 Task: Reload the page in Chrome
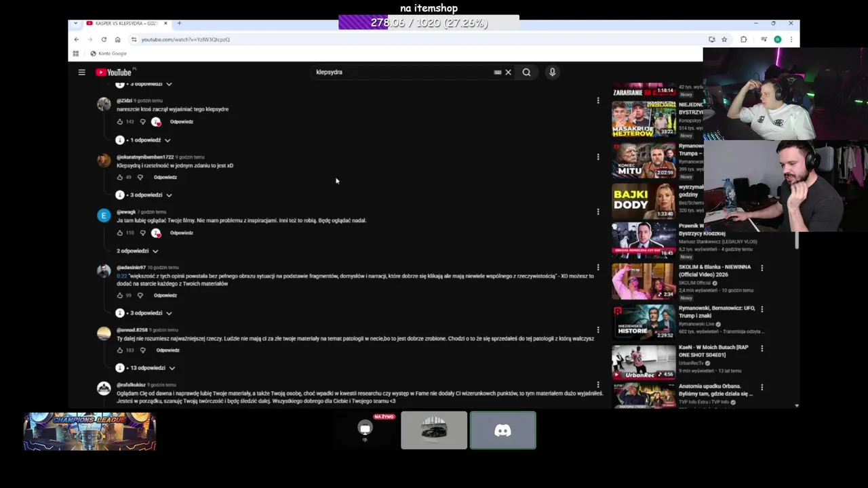click(x=103, y=39)
